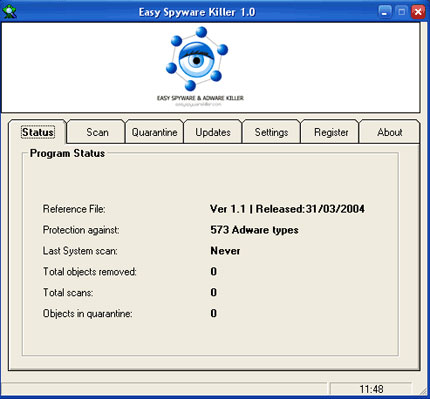Viewport: 430px width, 399px height.
Task: Click the 'Last System scan:' label
Action: [80, 251]
